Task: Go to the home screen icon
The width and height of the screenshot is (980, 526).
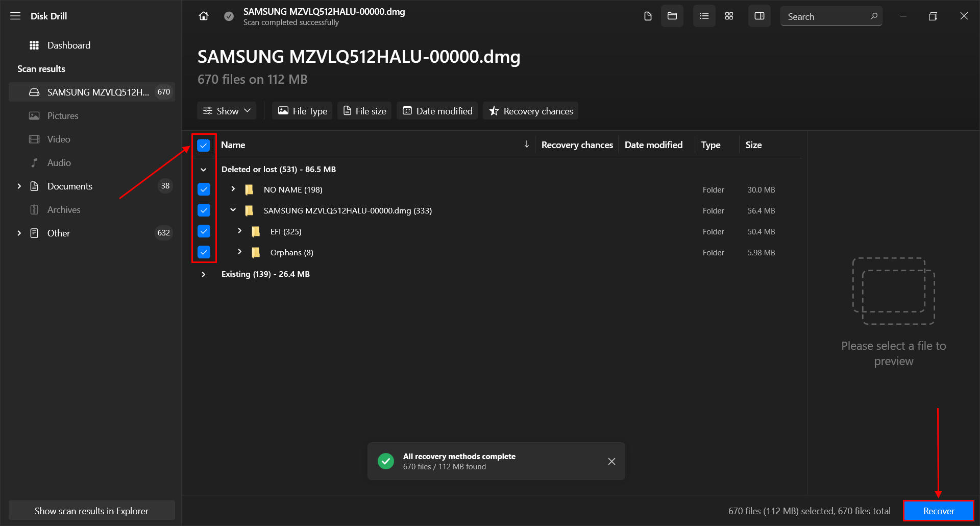Action: pyautogui.click(x=204, y=16)
